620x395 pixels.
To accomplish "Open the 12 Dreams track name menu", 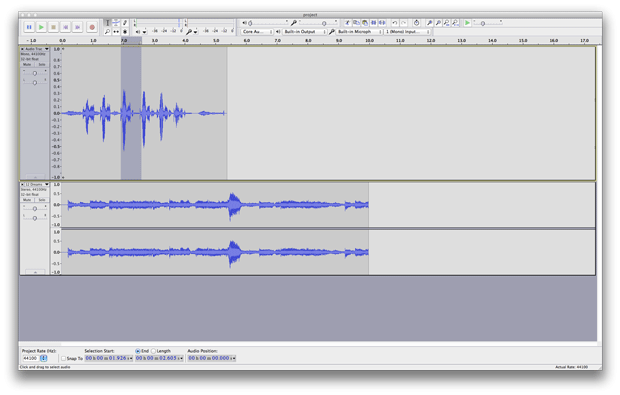I will click(34, 184).
